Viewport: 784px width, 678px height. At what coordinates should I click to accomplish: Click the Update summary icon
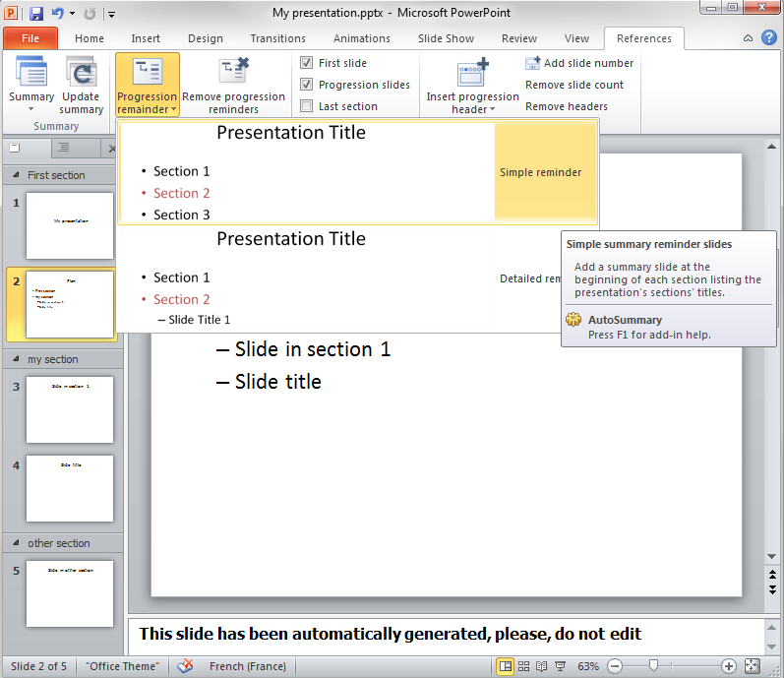click(81, 73)
